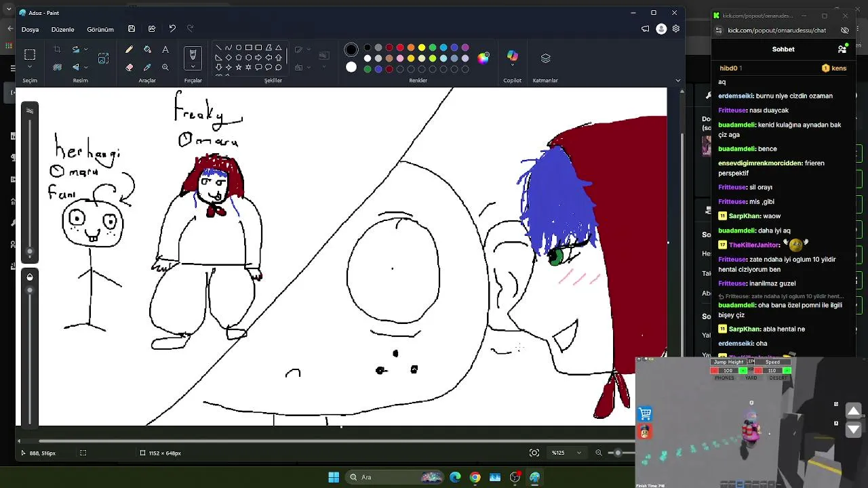Image resolution: width=868 pixels, height=488 pixels.
Task: Select the secondary color (Color 2) swatch
Action: (351, 67)
